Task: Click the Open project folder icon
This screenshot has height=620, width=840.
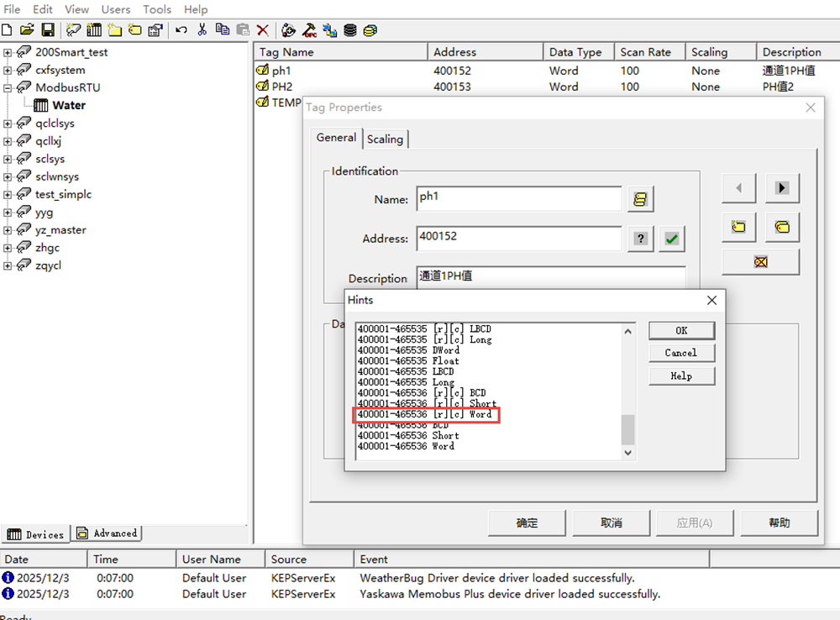Action: click(27, 30)
